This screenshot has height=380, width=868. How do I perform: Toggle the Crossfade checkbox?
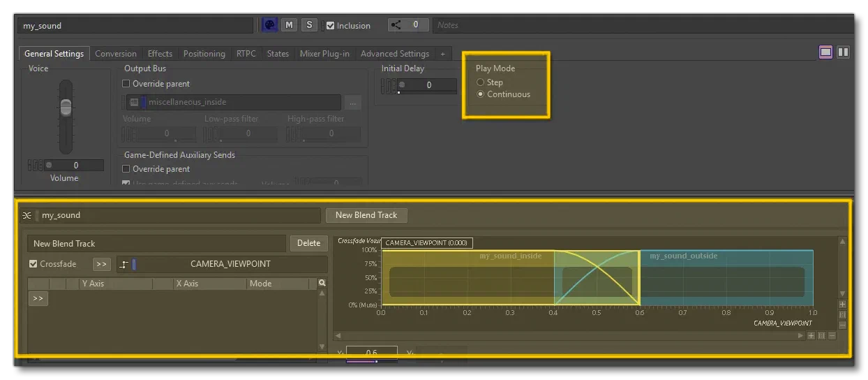coord(33,264)
